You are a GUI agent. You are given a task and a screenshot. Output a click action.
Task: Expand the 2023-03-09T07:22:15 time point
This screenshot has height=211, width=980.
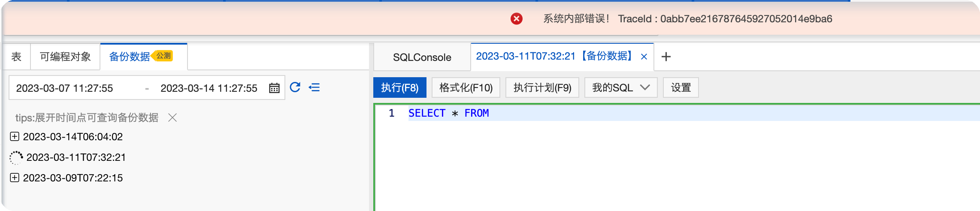click(15, 178)
